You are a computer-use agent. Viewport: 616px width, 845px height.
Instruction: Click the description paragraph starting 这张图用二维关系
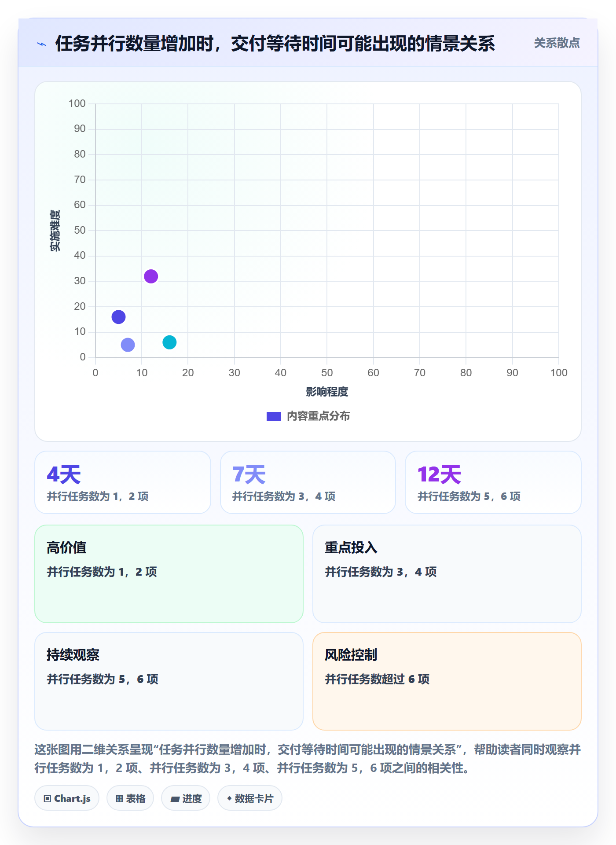(308, 759)
